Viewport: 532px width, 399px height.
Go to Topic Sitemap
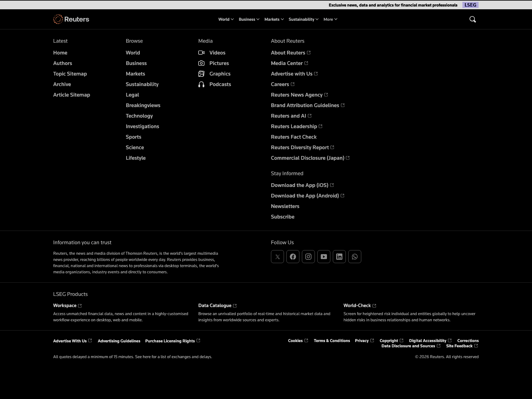click(x=70, y=74)
